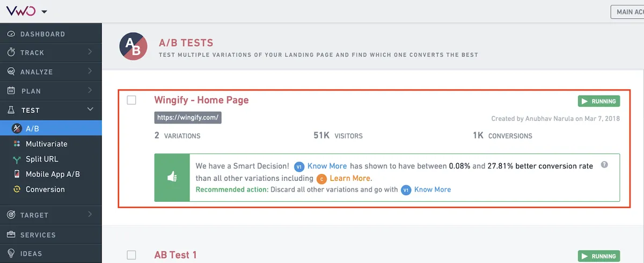
Task: Click the VWO logo icon
Action: 21,11
